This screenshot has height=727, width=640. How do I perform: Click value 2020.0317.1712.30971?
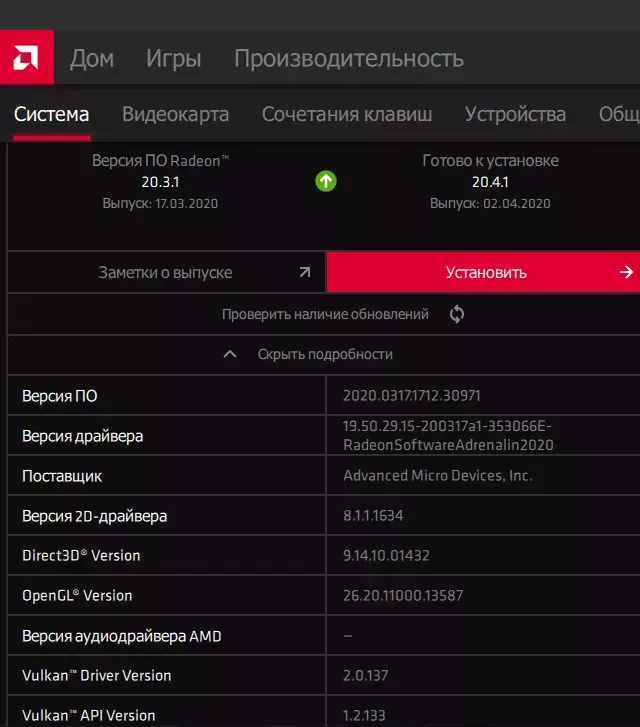[x=412, y=395]
